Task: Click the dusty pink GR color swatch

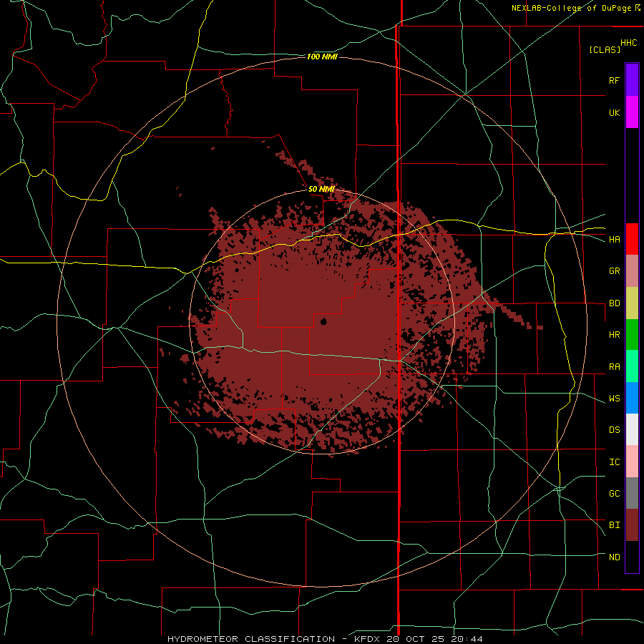Action: coord(632,271)
